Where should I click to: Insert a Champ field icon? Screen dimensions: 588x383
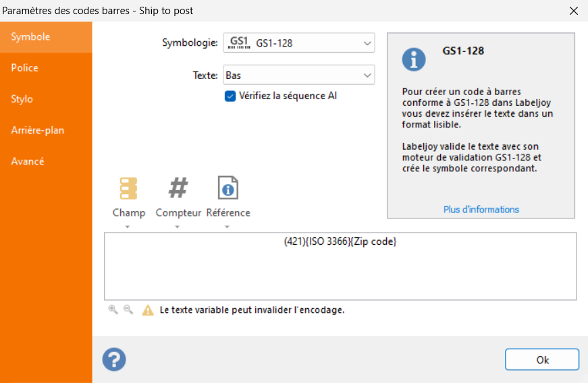click(x=128, y=188)
